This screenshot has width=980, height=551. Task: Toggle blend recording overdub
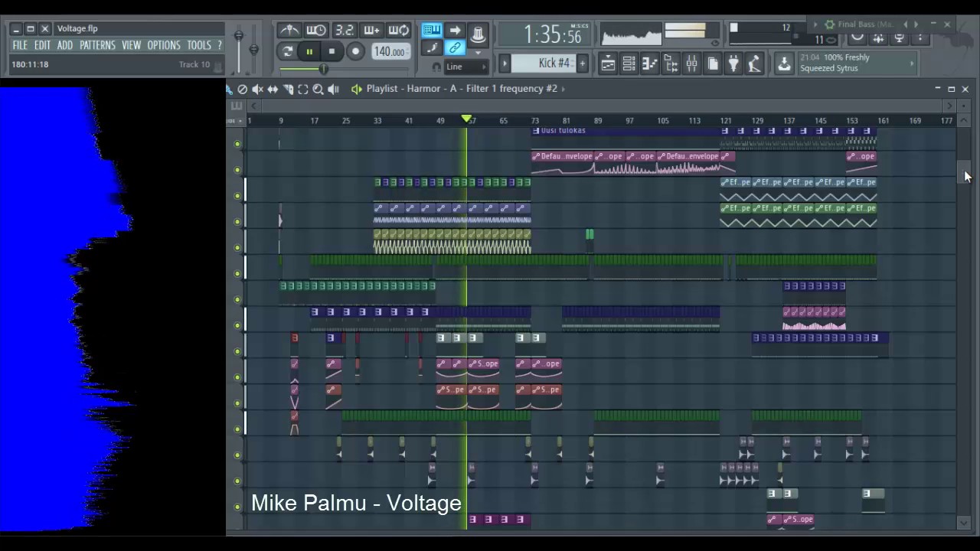coord(372,31)
